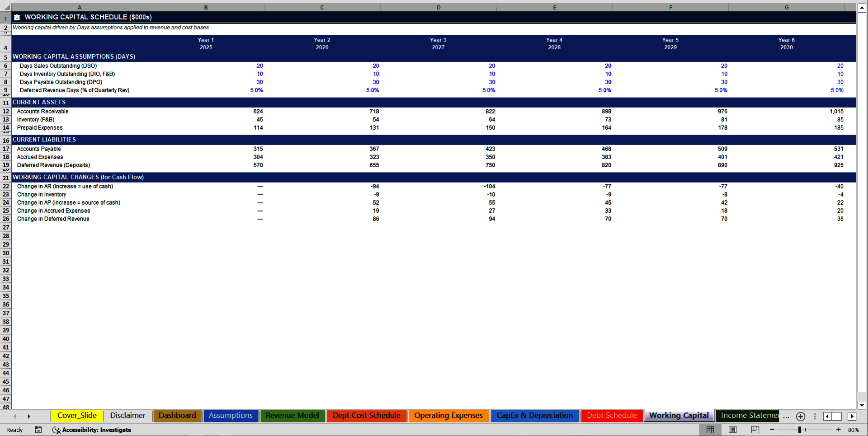Switch to the Debt Schedule tab
This screenshot has height=436, width=868.
pyautogui.click(x=612, y=416)
